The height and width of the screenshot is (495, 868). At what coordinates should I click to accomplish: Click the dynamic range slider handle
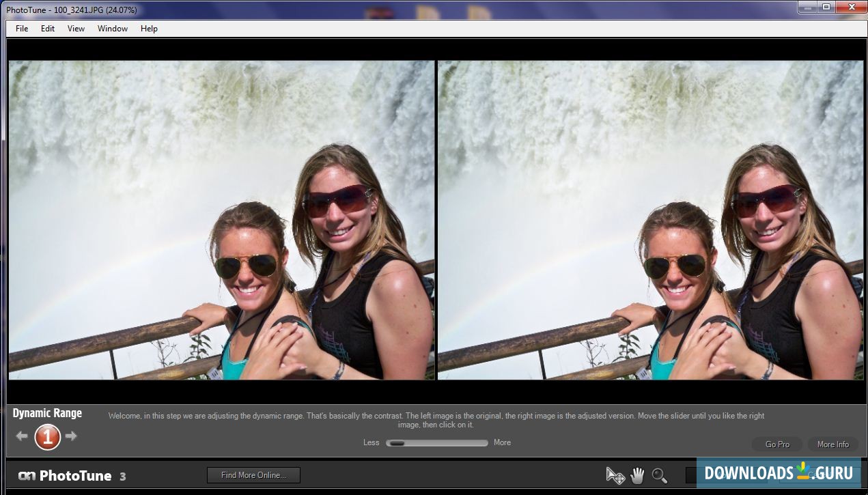[397, 442]
